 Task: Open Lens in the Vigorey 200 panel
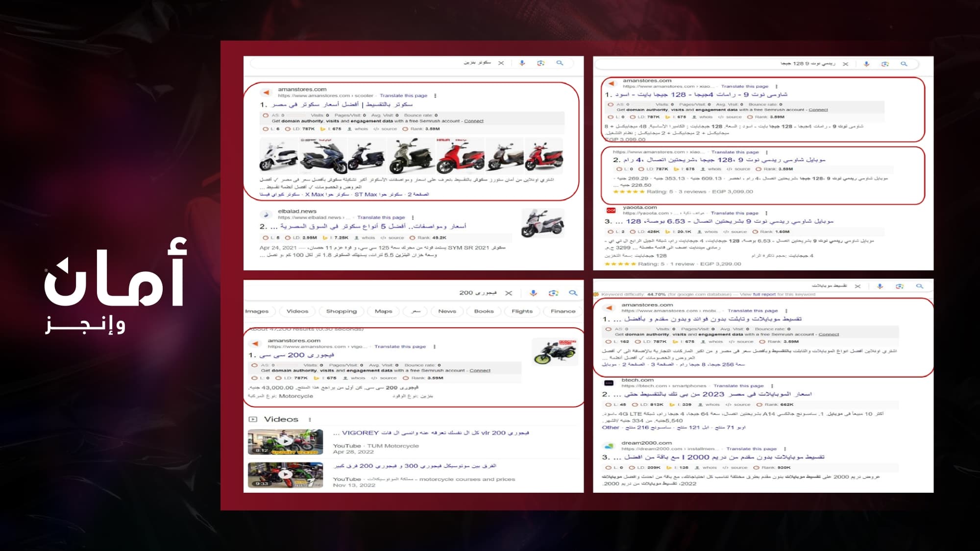(554, 293)
